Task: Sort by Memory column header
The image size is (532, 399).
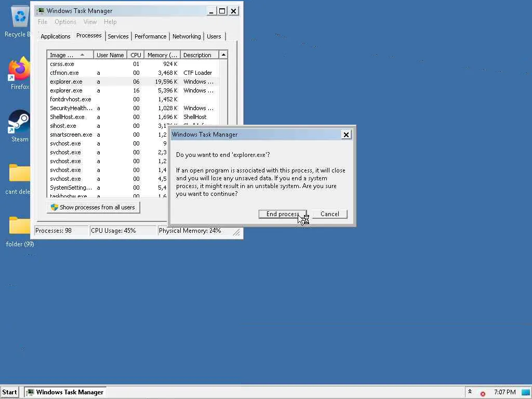Action: click(162, 55)
